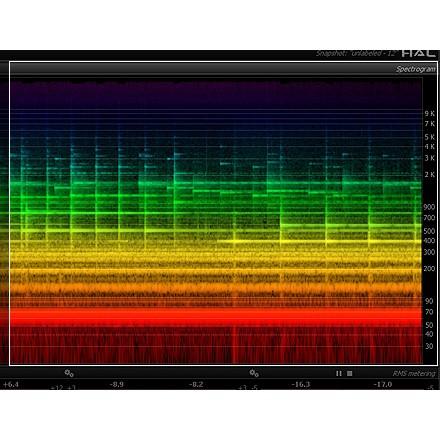The image size is (440, 440).
Task: Click the 30 frequency label
Action: coord(429,346)
